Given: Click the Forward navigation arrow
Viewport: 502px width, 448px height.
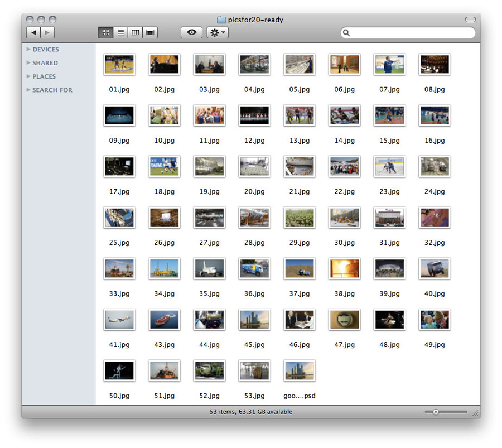Looking at the screenshot, I should click(x=48, y=33).
